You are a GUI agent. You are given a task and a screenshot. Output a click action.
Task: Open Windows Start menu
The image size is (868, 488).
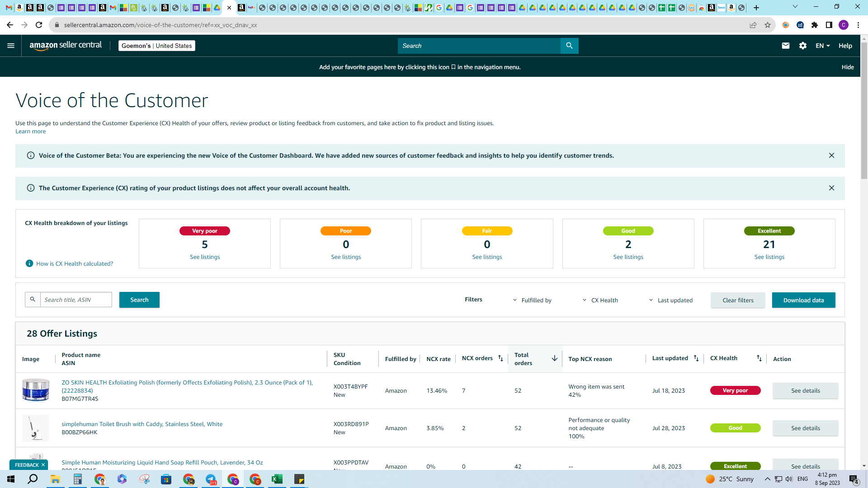point(11,479)
